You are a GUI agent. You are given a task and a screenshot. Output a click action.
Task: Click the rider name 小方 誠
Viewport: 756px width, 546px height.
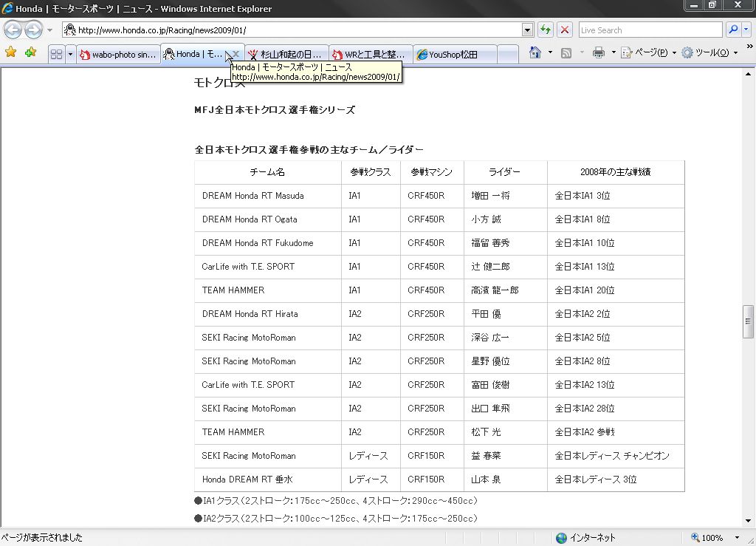coord(486,219)
